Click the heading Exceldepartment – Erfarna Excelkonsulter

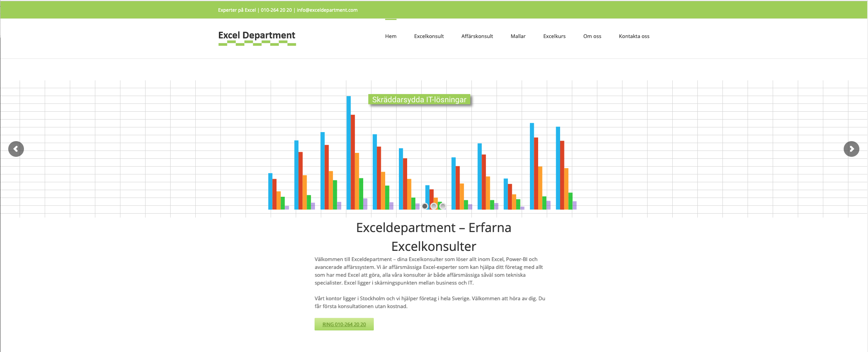click(434, 237)
